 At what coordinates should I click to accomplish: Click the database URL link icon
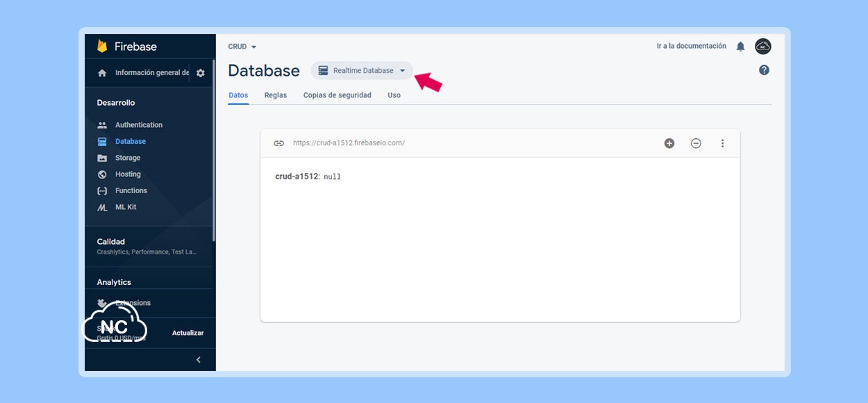pyautogui.click(x=278, y=143)
